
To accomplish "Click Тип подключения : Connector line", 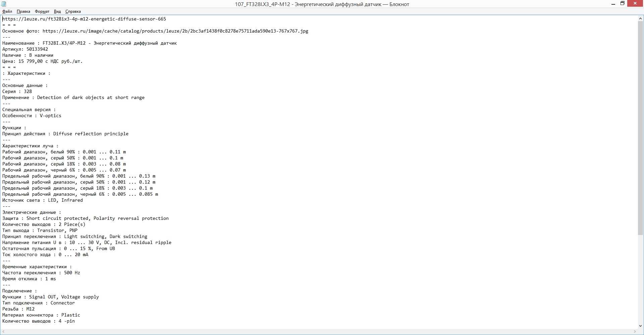I will coord(39,303).
